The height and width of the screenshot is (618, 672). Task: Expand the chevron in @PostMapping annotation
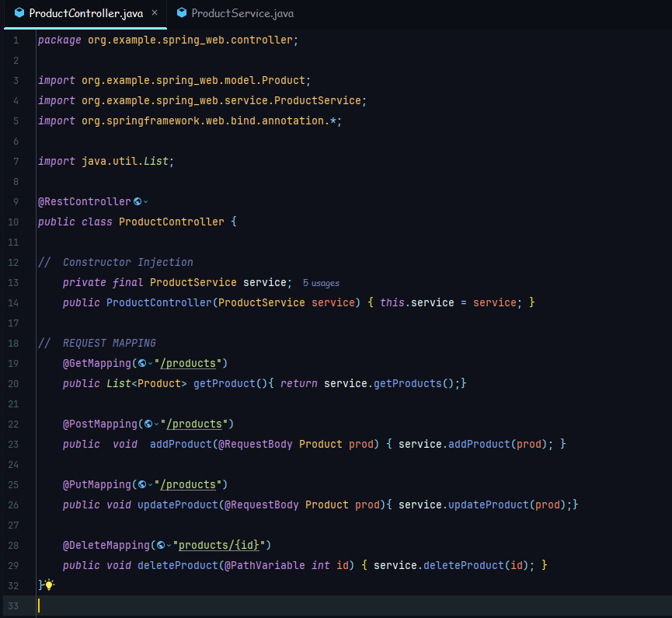click(156, 424)
